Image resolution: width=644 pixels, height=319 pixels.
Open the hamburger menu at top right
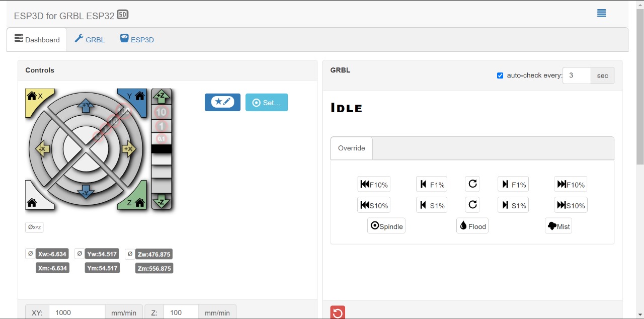pyautogui.click(x=601, y=14)
